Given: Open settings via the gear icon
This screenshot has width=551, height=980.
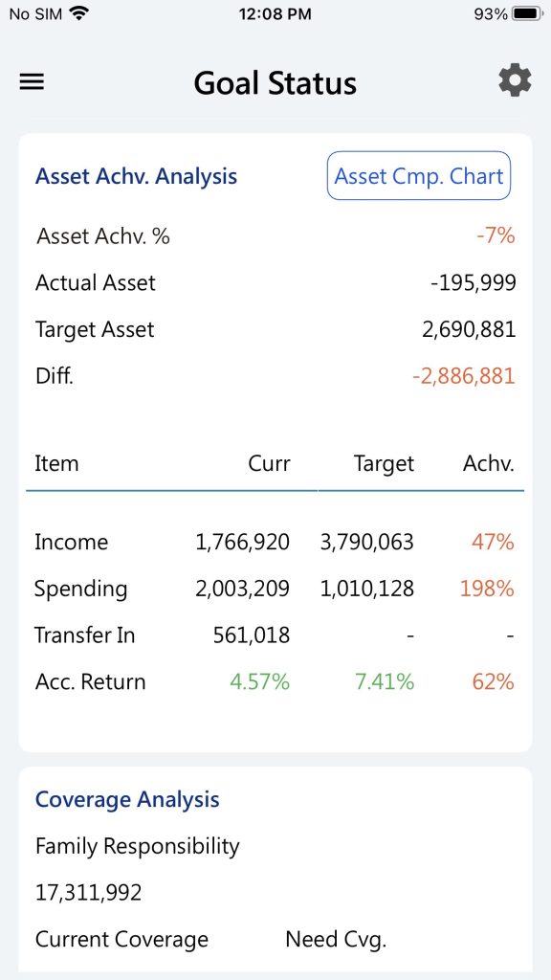Looking at the screenshot, I should point(515,81).
